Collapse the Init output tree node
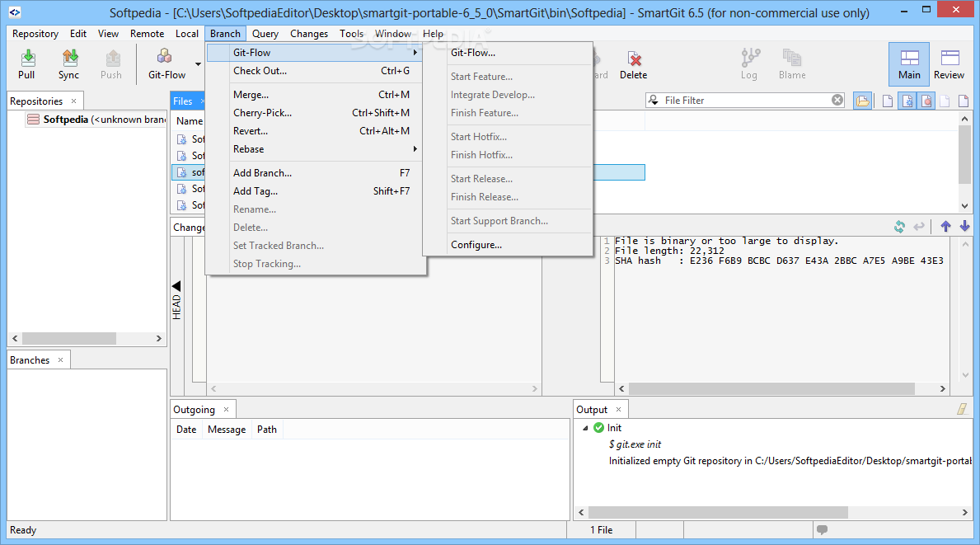 click(x=586, y=428)
